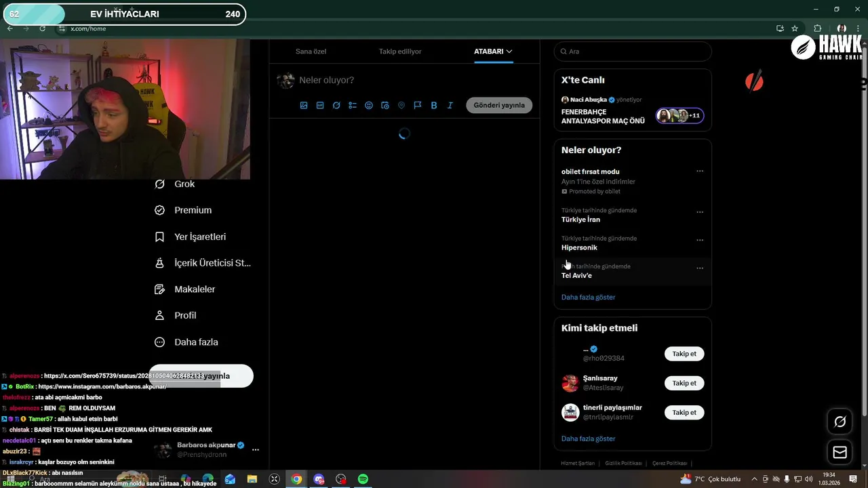Viewport: 868px width, 488px height.
Task: Follow Şanlısaray account
Action: (684, 383)
